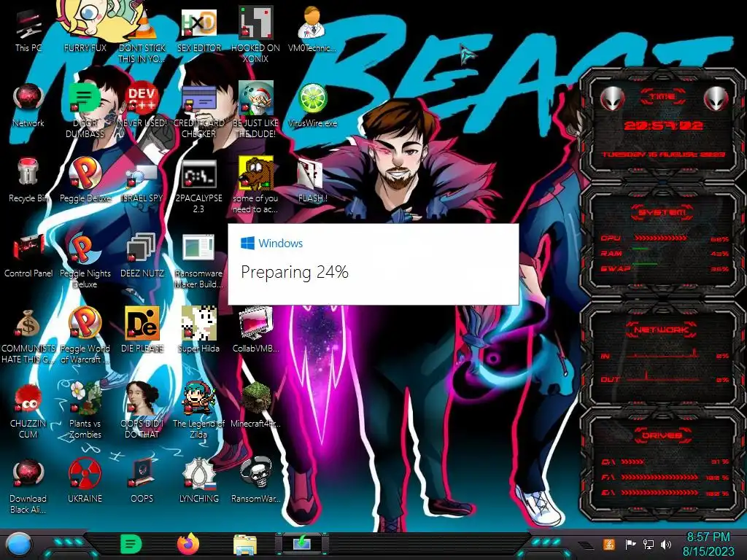
Task: Click the TIME gadget clock readout
Action: pyautogui.click(x=663, y=125)
